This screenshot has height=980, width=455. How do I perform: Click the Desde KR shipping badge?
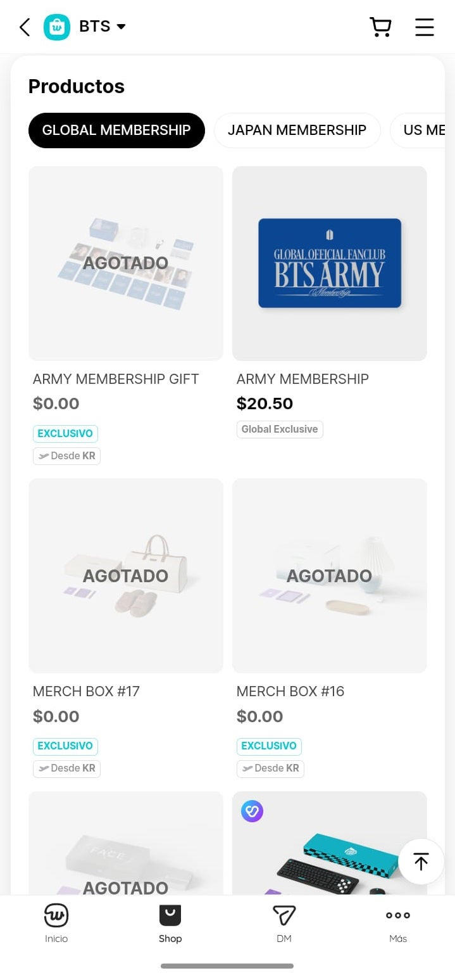[66, 455]
